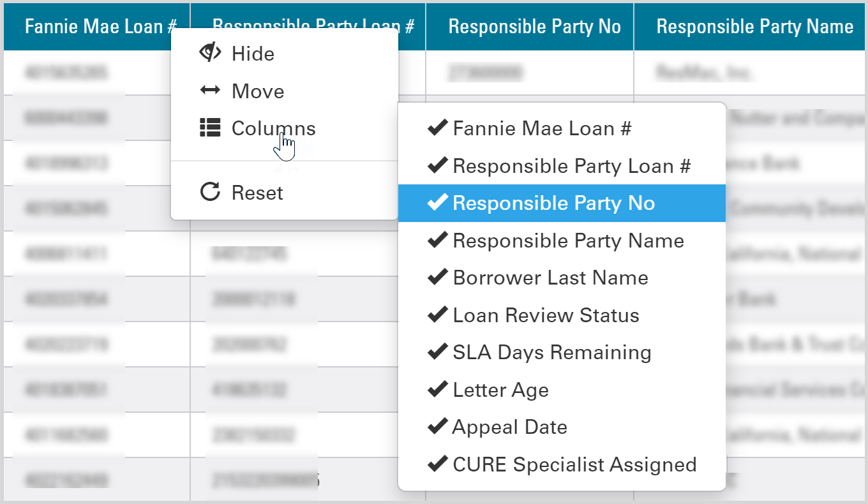Select Reset menu option
The width and height of the screenshot is (868, 504).
284,192
